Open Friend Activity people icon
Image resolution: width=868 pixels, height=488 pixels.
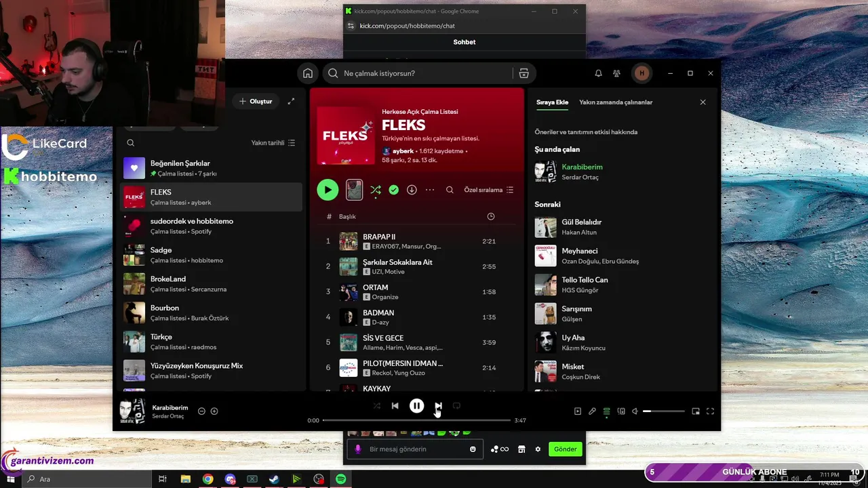click(616, 73)
